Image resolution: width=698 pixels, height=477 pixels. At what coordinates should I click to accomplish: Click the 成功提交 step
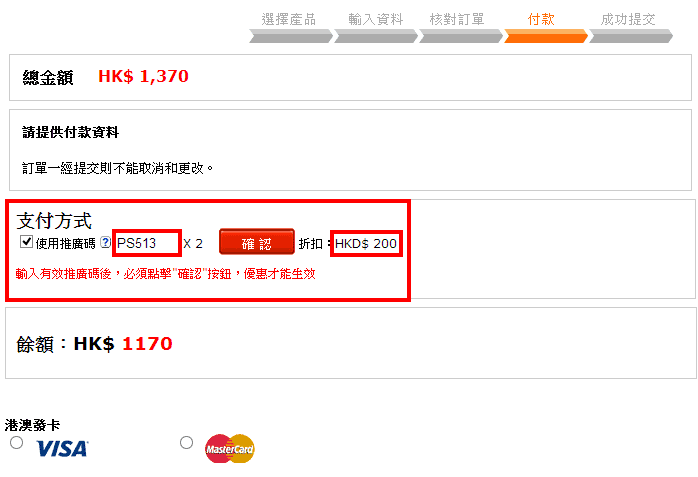pos(628,19)
